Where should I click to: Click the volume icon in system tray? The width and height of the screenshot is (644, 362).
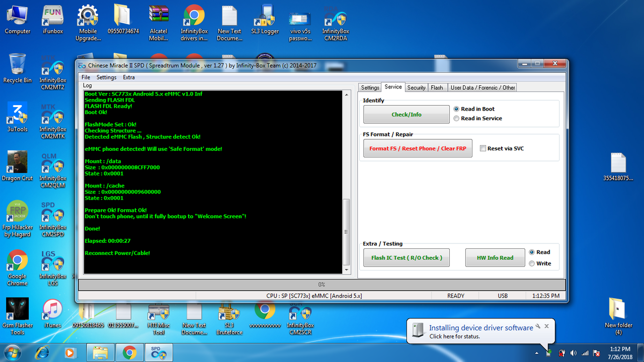(574, 353)
